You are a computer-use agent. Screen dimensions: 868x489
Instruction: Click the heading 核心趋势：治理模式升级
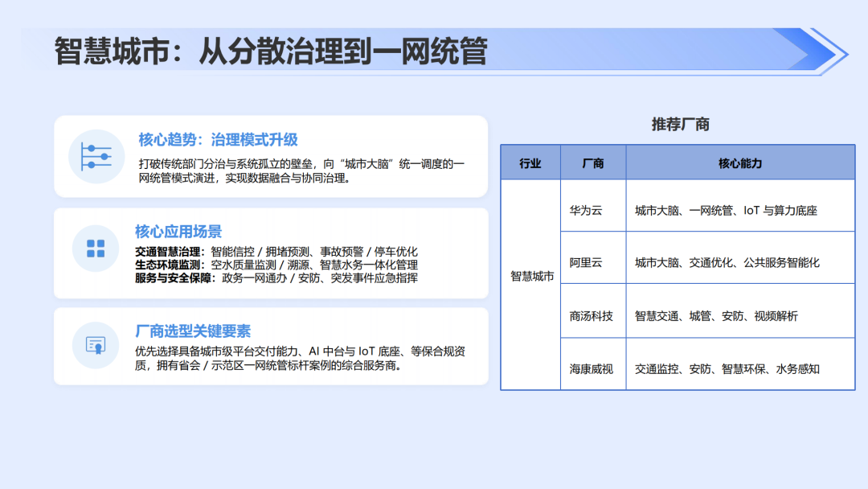coord(218,140)
